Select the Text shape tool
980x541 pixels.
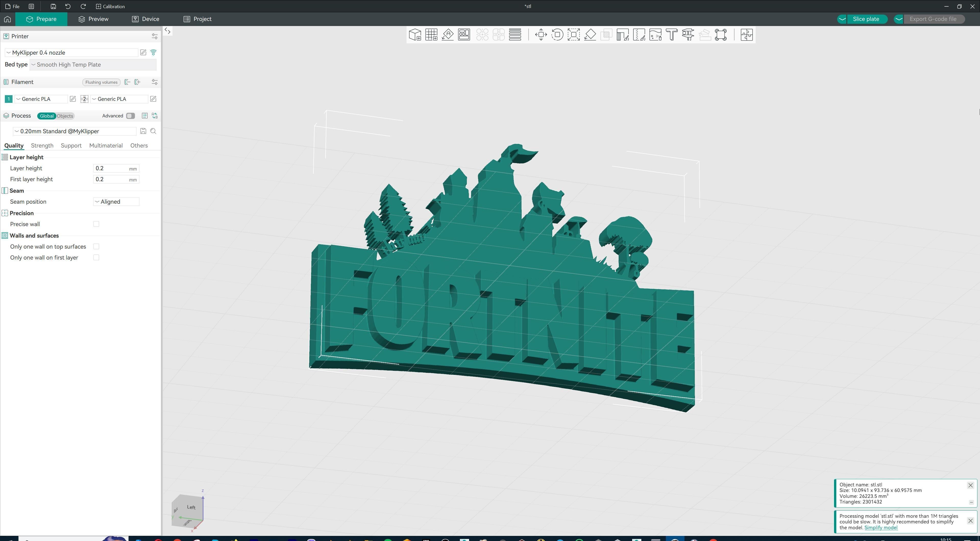[x=672, y=35]
